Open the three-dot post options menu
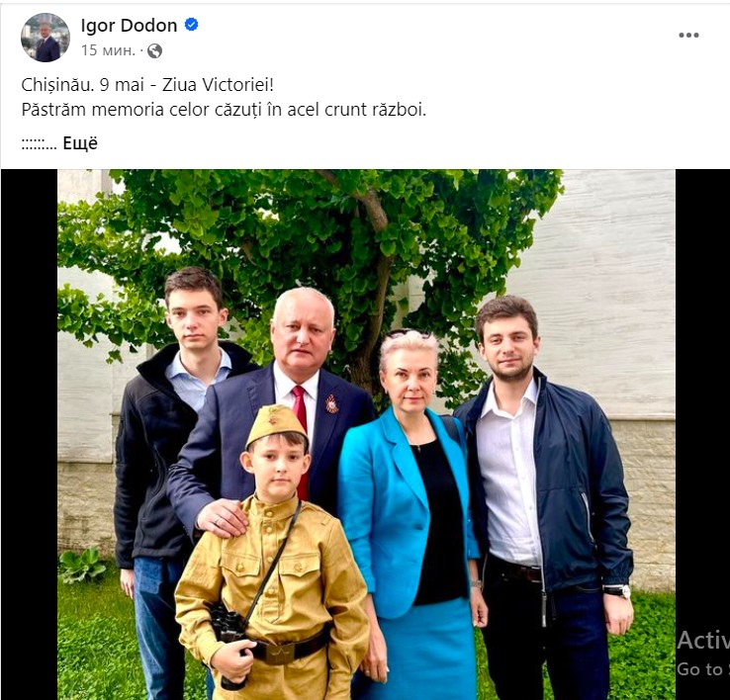The width and height of the screenshot is (730, 700). tap(688, 36)
